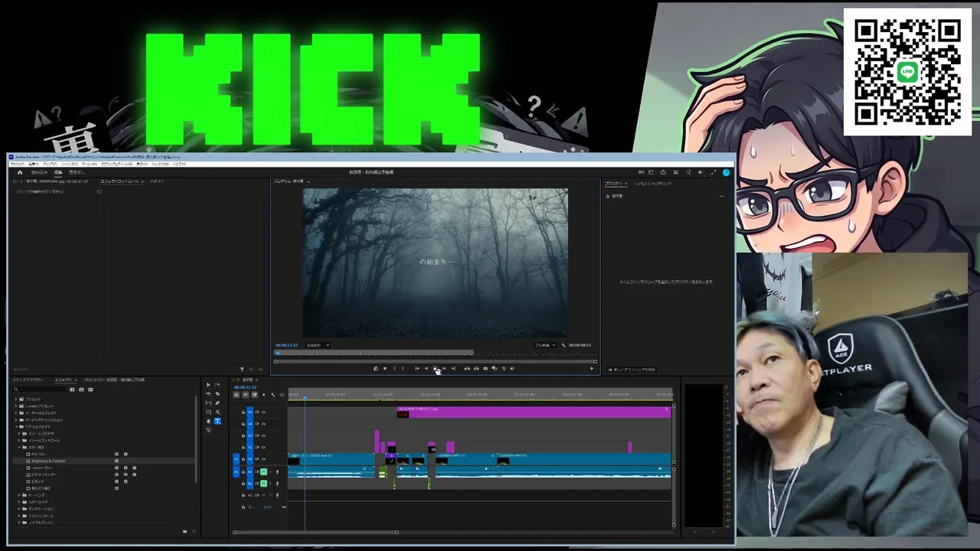The width and height of the screenshot is (980, 551).
Task: Select the Ripple Edit tool
Action: 208,394
